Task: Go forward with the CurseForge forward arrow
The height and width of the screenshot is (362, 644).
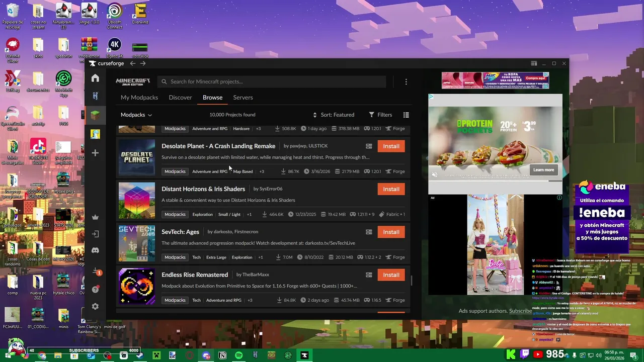Action: 143,63
